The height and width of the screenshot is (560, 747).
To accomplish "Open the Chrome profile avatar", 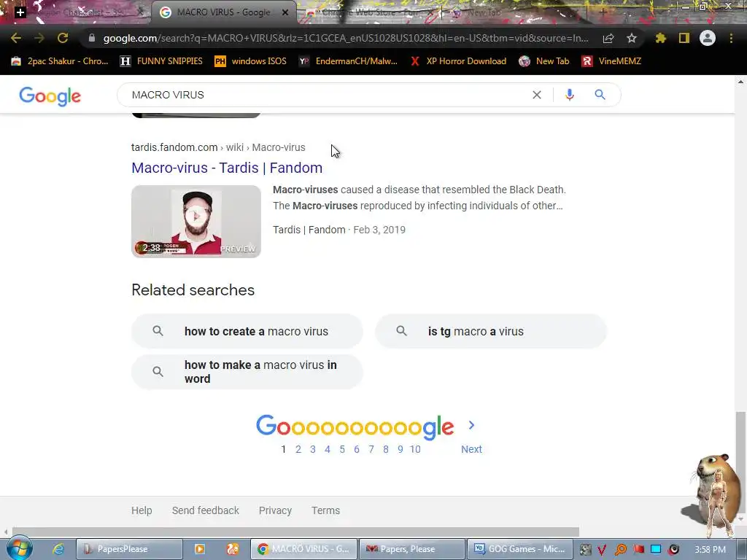I will click(x=708, y=38).
